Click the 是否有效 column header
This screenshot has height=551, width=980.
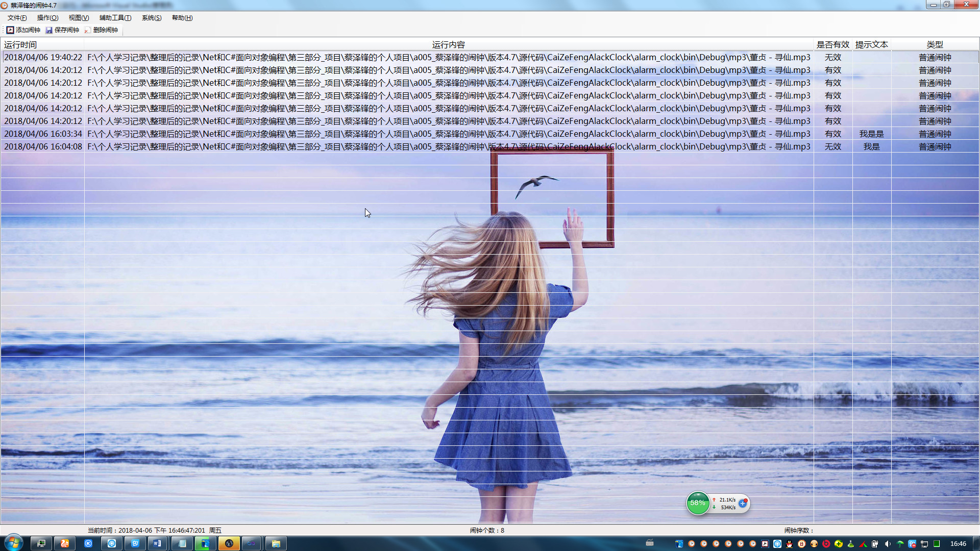pos(832,45)
